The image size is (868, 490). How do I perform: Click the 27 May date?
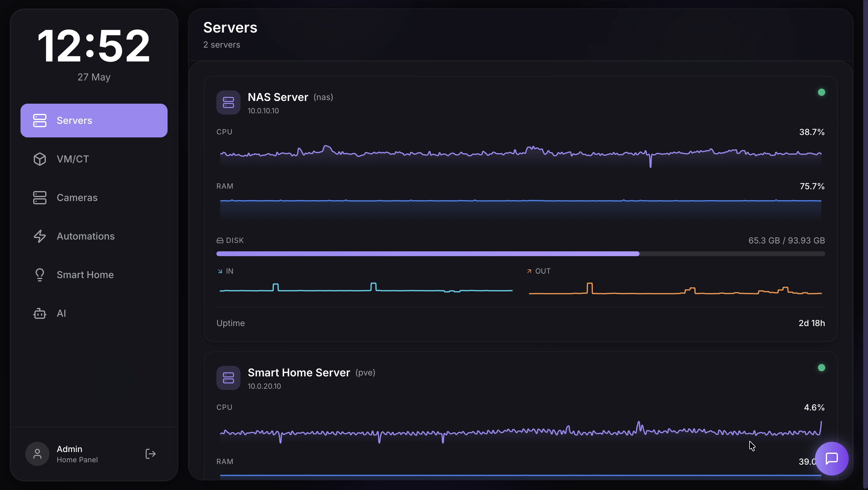(x=94, y=77)
